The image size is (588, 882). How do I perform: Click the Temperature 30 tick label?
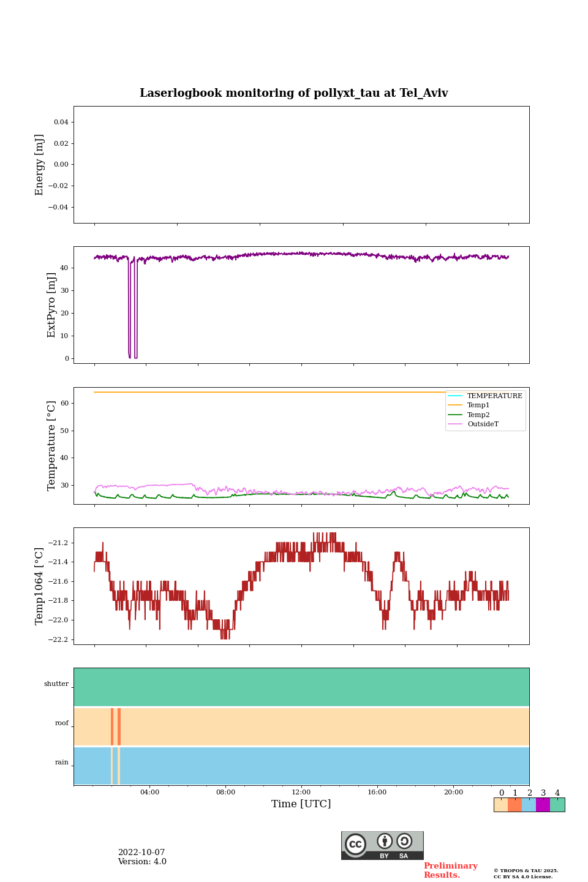click(65, 486)
